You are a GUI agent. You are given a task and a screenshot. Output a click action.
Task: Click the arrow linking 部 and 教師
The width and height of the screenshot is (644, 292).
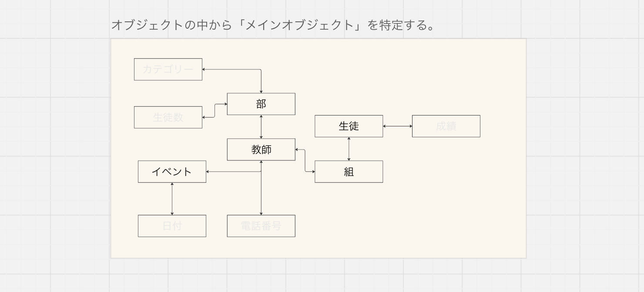[261, 127]
